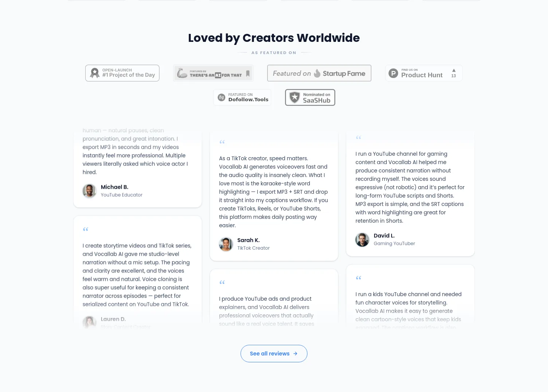This screenshot has width=548, height=392.
Task: Click the Nominated on SaaSHub badge
Action: click(x=310, y=97)
